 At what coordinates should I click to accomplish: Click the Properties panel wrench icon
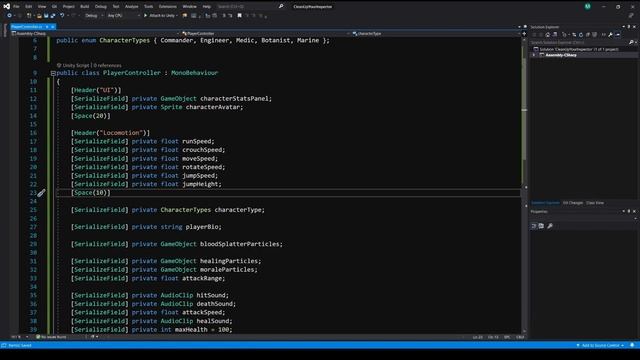(x=550, y=226)
